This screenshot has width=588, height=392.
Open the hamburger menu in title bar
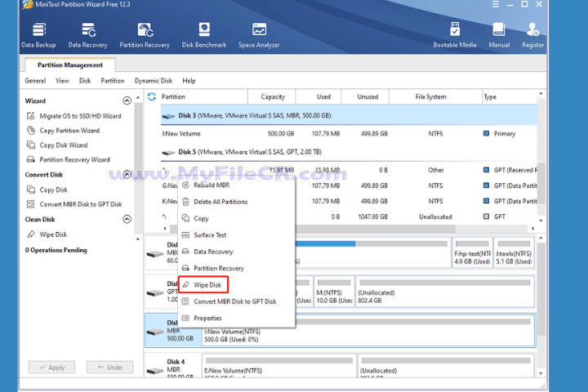point(496,4)
